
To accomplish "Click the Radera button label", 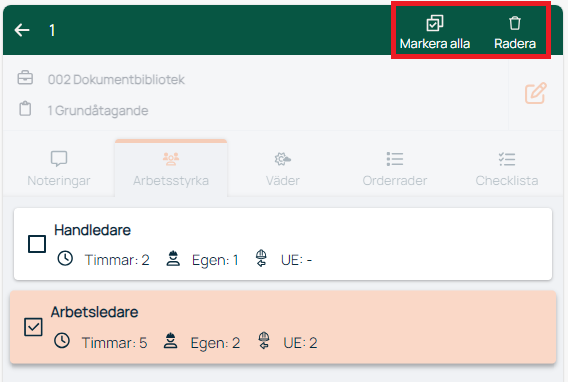I will coord(515,44).
